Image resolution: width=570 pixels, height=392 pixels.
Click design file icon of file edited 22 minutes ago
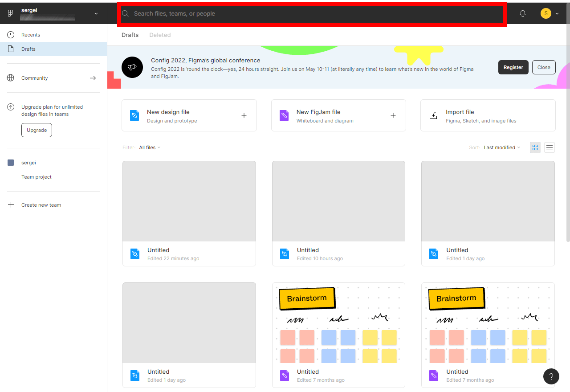pos(135,254)
